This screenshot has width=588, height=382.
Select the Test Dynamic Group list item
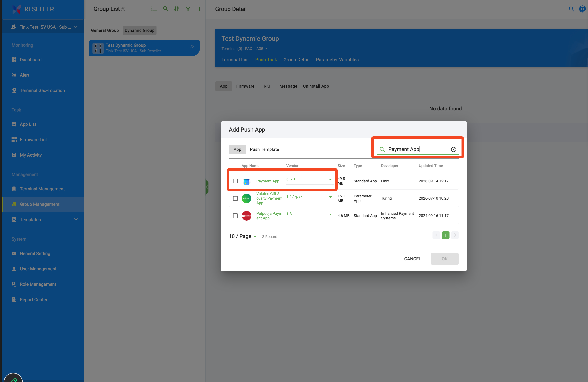144,48
